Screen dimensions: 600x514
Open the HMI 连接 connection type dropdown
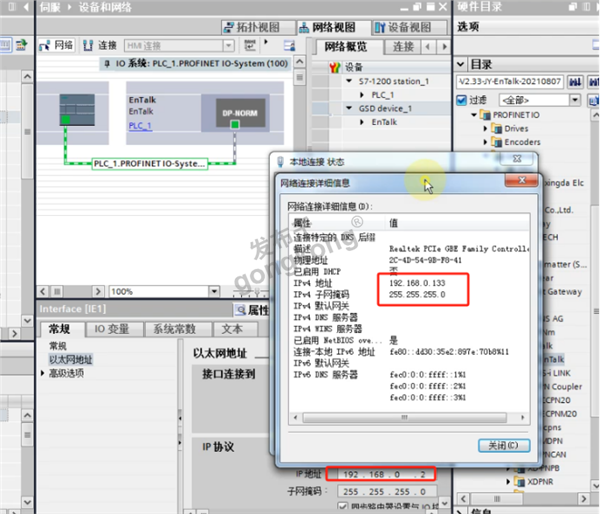[x=228, y=46]
